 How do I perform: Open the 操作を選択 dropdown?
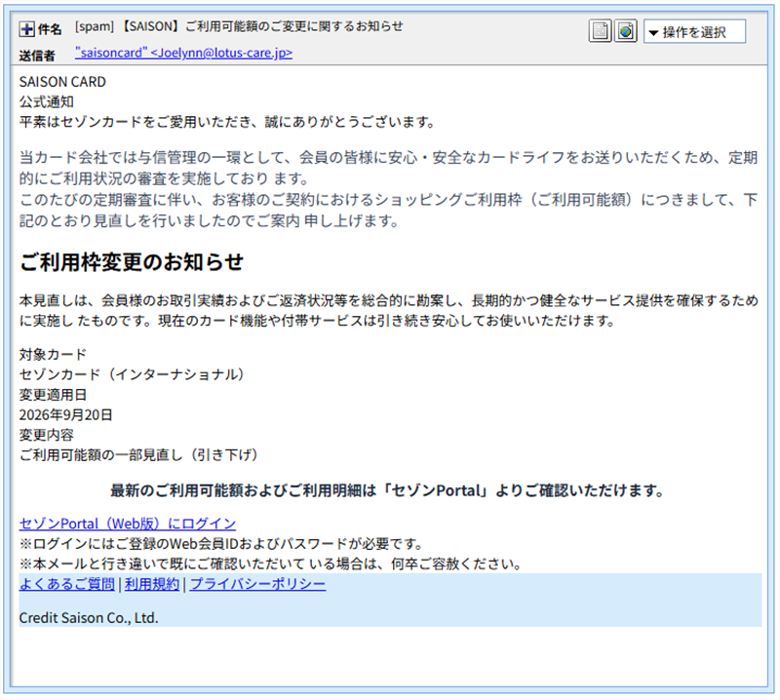coord(694,32)
